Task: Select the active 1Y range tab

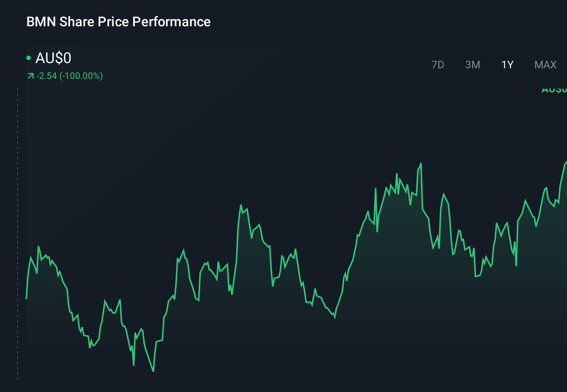Action: pyautogui.click(x=507, y=65)
